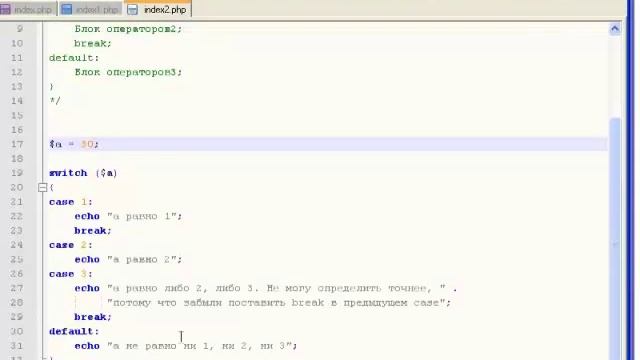This screenshot has width=640, height=360.
Task: Click 'default:' on line 11
Action: pyautogui.click(x=74, y=58)
